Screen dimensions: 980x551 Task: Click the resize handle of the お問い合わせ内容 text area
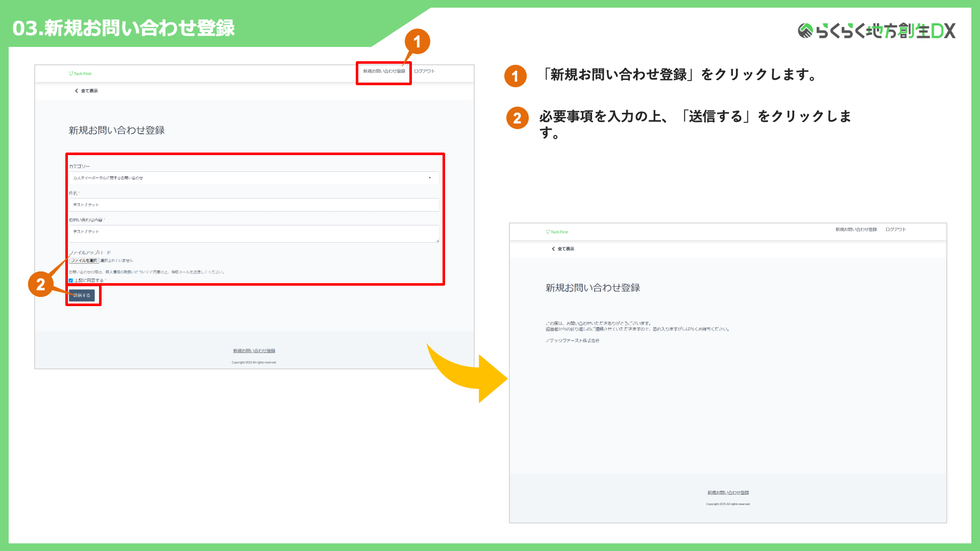click(437, 241)
